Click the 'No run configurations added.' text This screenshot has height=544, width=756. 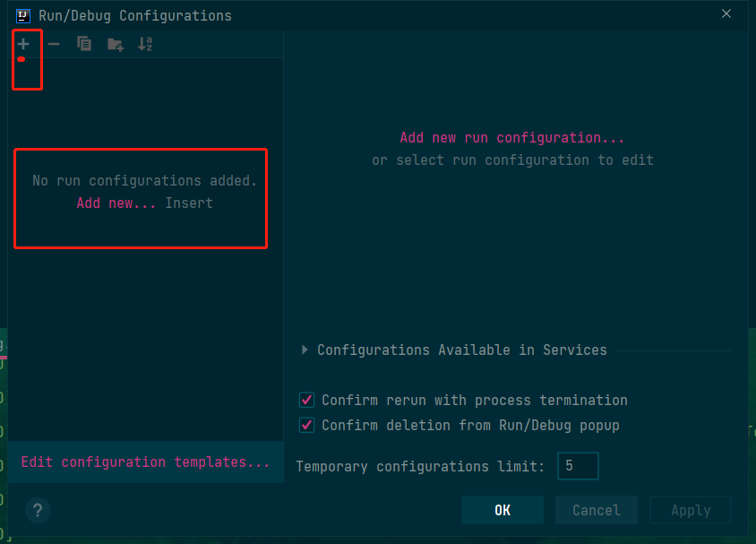145,181
